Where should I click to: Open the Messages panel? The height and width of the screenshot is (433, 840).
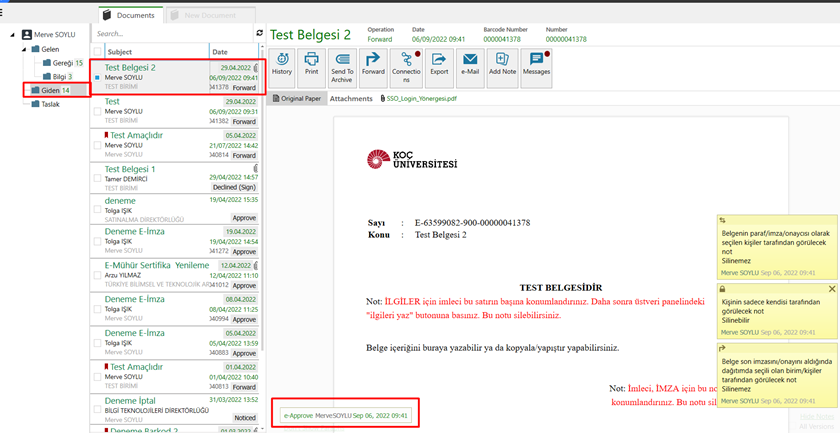click(x=536, y=65)
